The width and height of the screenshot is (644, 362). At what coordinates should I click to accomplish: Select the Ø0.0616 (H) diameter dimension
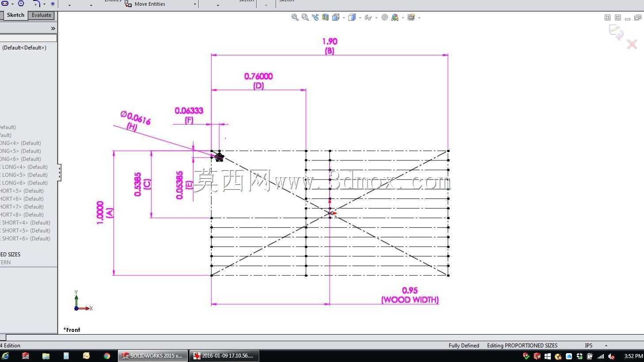coord(134,120)
